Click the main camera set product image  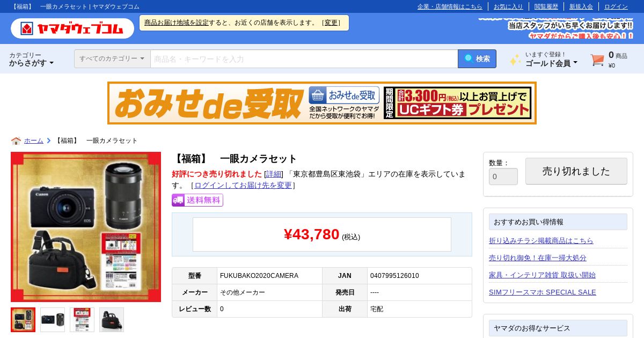pos(86,227)
